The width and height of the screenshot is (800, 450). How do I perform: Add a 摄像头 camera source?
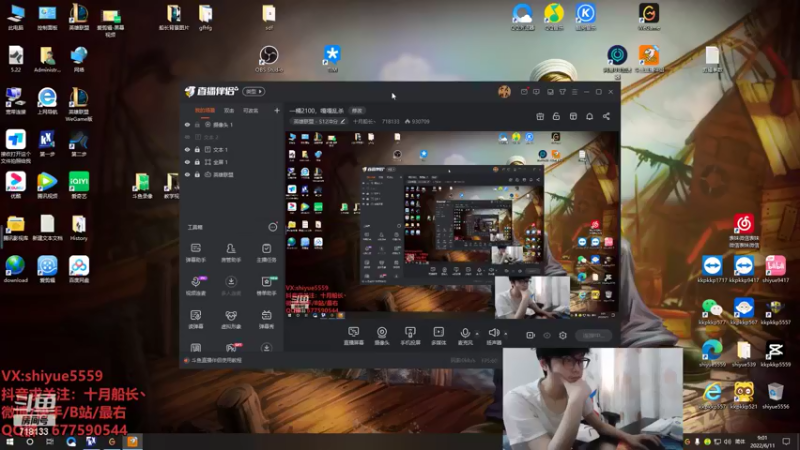[382, 336]
